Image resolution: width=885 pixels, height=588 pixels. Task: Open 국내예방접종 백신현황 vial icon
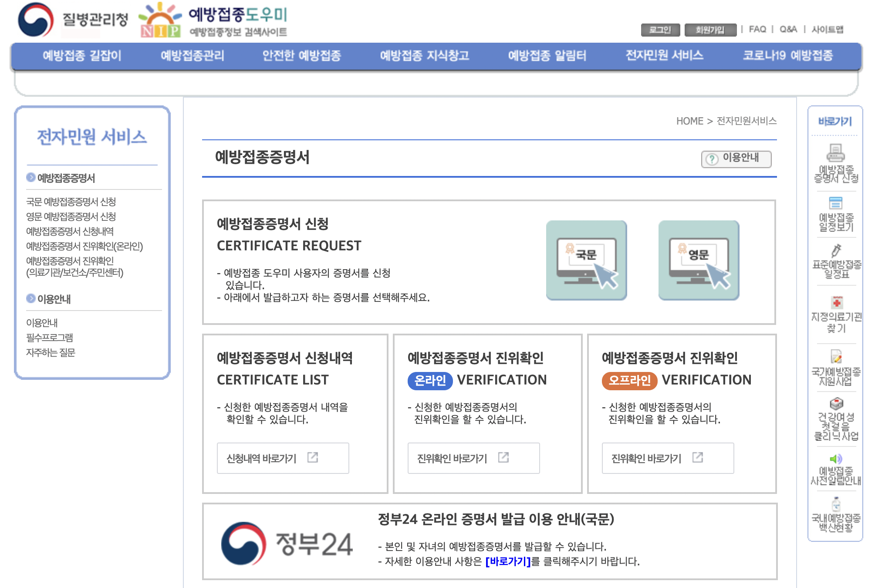pyautogui.click(x=836, y=504)
